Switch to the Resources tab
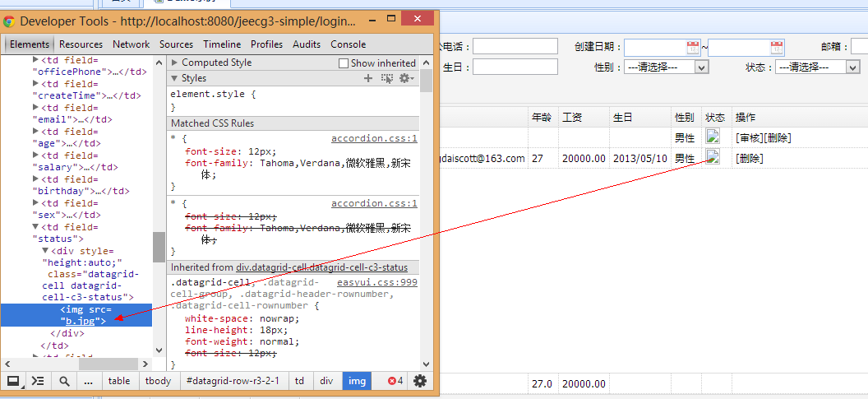The height and width of the screenshot is (399, 868). point(81,44)
